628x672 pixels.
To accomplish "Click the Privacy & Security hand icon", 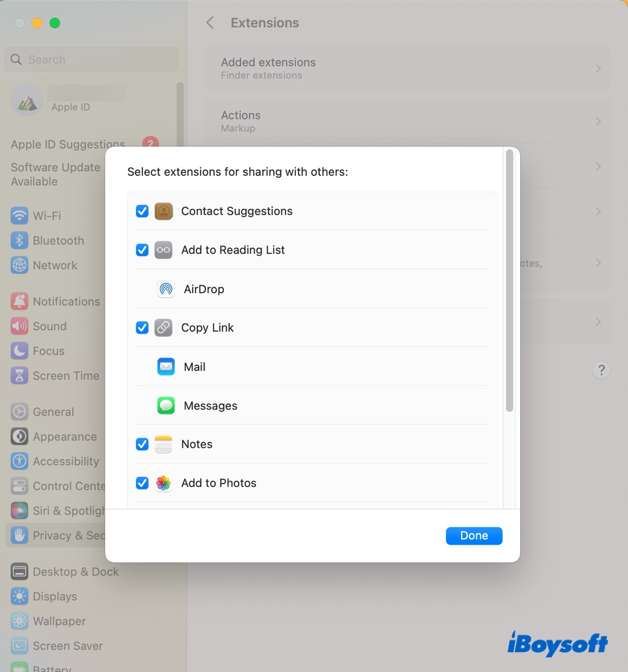I will tap(19, 535).
